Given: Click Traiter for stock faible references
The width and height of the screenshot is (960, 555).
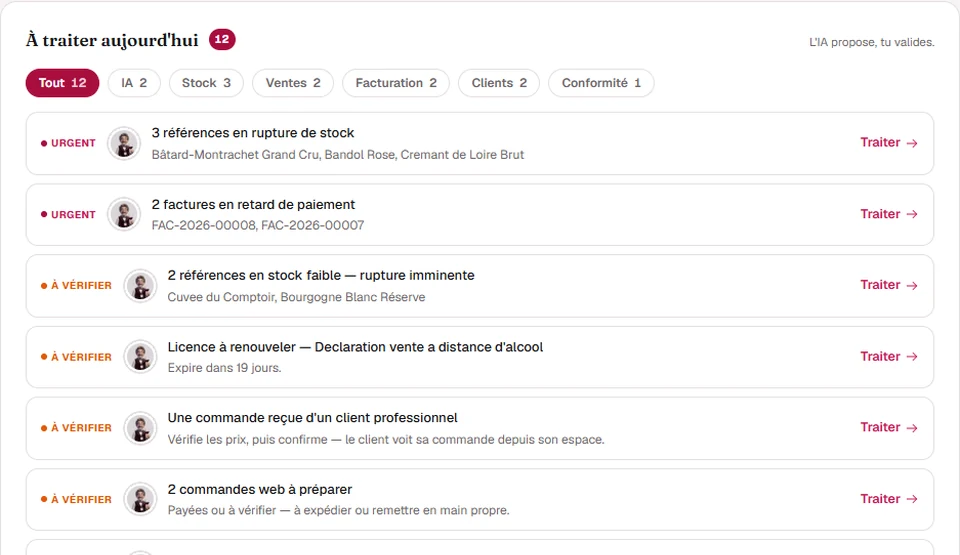Looking at the screenshot, I should pos(889,285).
